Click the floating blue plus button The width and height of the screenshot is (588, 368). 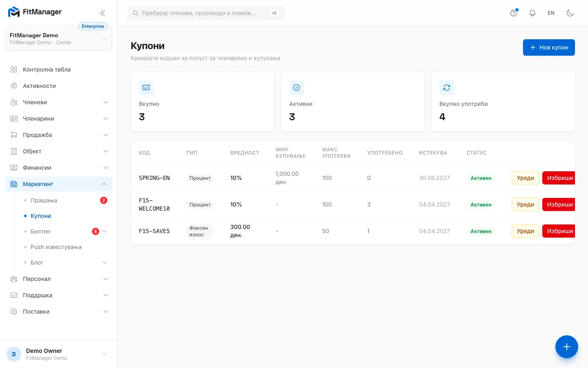click(x=567, y=347)
